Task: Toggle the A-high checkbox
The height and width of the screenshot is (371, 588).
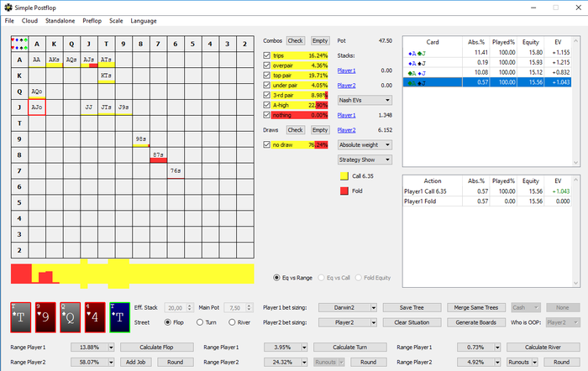Action: coord(266,105)
